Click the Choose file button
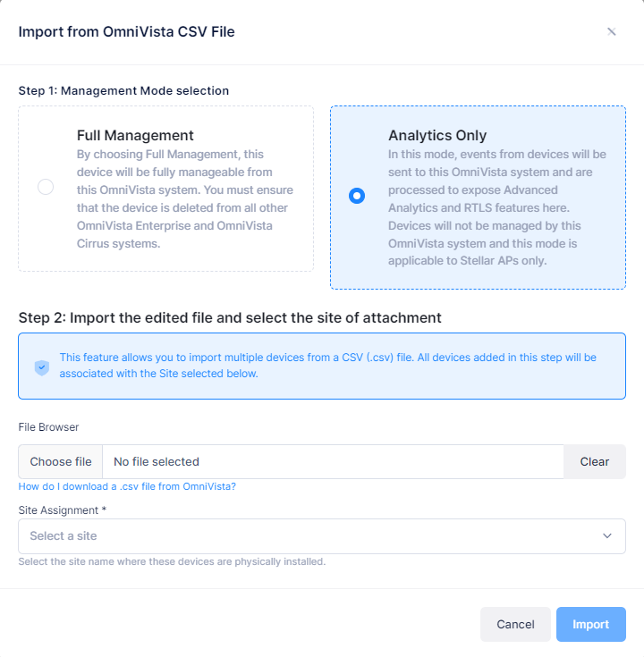This screenshot has height=657, width=644. click(x=61, y=462)
